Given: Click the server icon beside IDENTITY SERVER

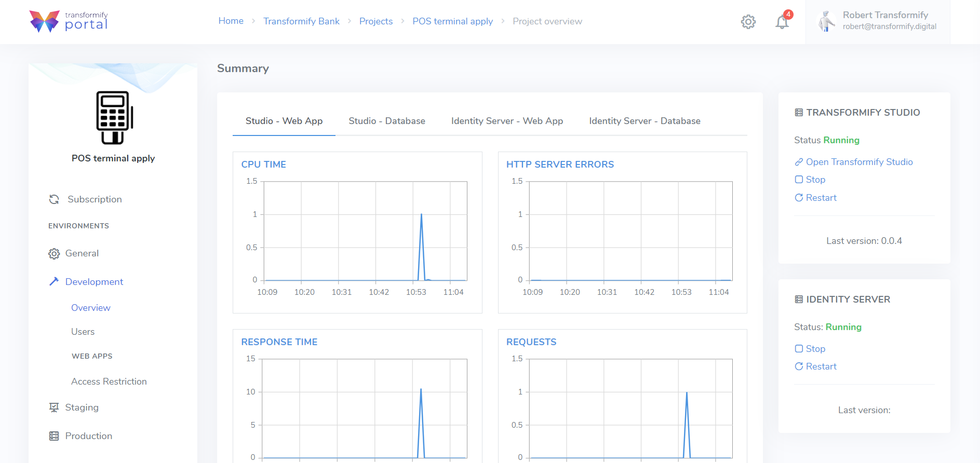Looking at the screenshot, I should [799, 299].
